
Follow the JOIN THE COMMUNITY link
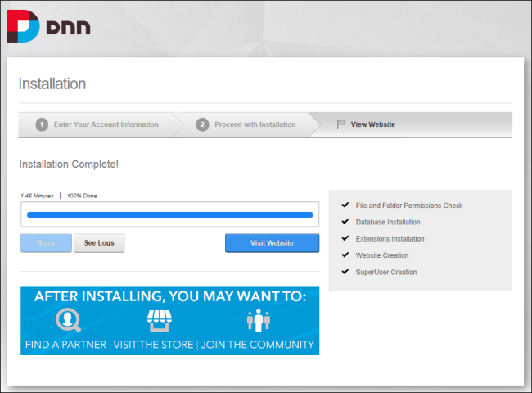[258, 345]
